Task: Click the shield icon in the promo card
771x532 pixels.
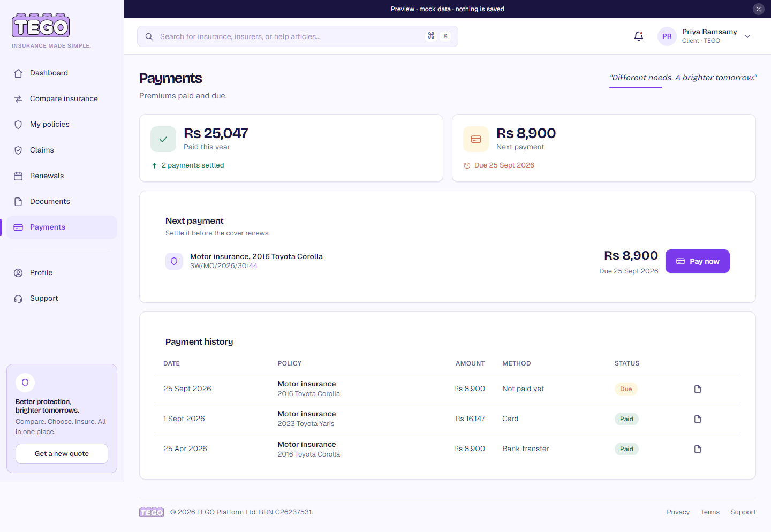Action: click(25, 383)
